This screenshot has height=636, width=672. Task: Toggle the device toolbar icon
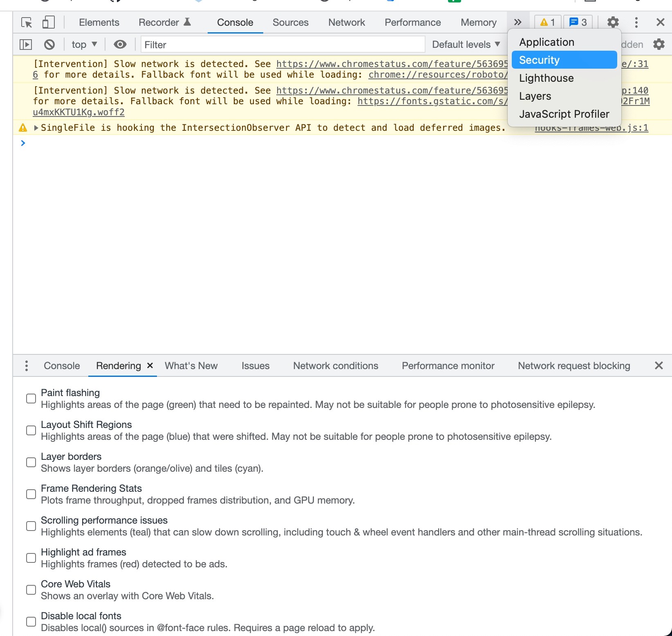tap(48, 22)
